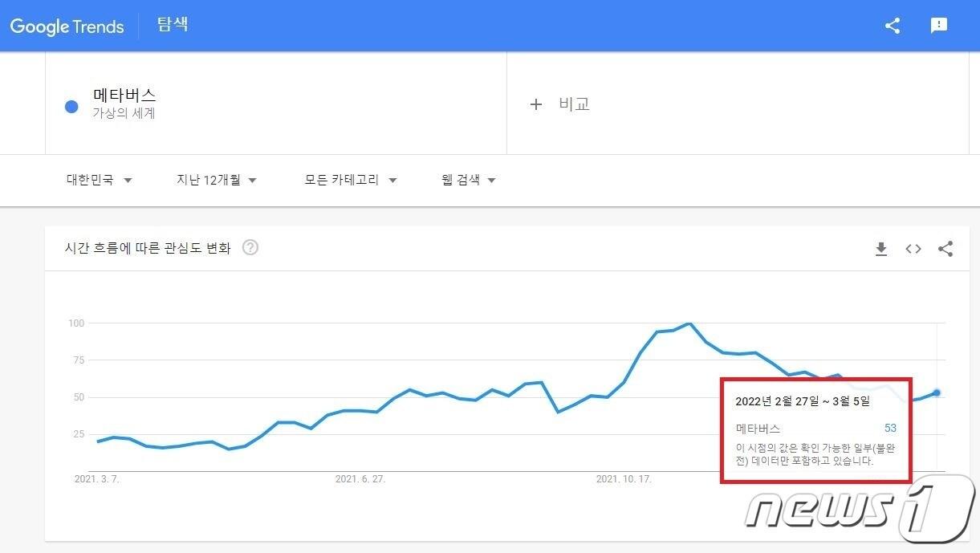Open help tooltip next to chart title
980x553 pixels.
[250, 248]
